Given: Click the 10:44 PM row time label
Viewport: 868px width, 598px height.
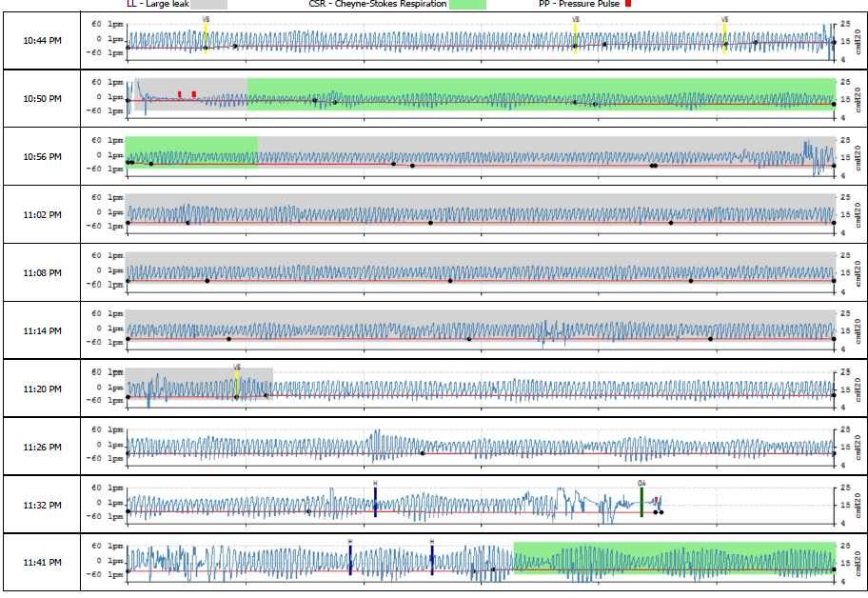Looking at the screenshot, I should point(43,40).
